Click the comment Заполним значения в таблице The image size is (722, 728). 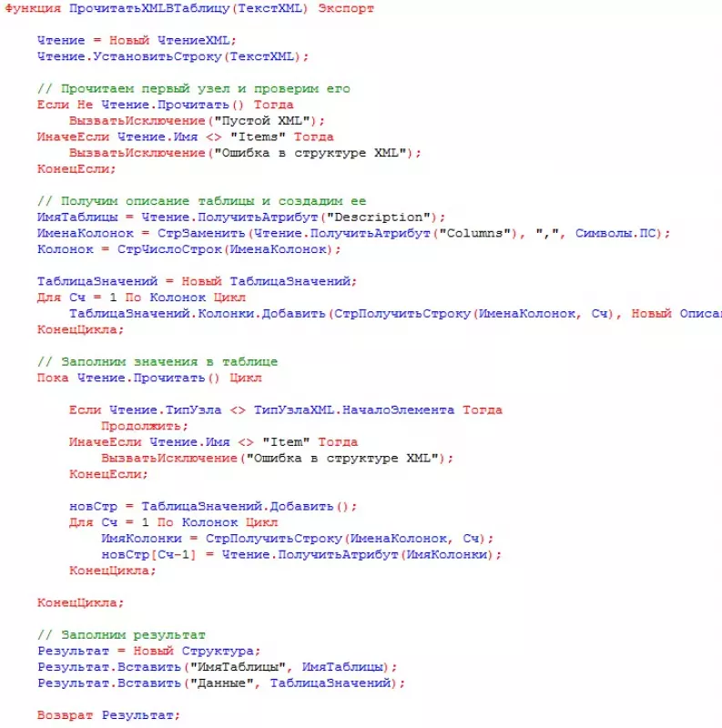157,361
